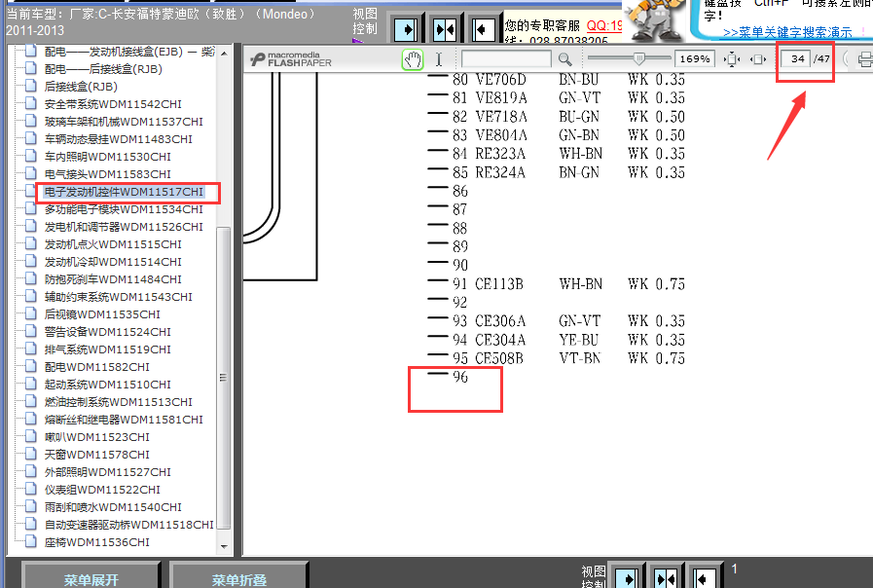Click the 菜单折叠 button
This screenshot has height=588, width=873.
click(239, 579)
